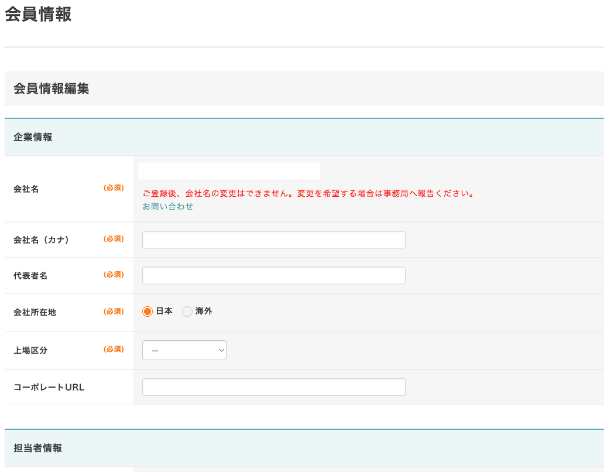Image resolution: width=608 pixels, height=472 pixels.
Task: Choose 海外 as company location
Action: [x=188, y=311]
